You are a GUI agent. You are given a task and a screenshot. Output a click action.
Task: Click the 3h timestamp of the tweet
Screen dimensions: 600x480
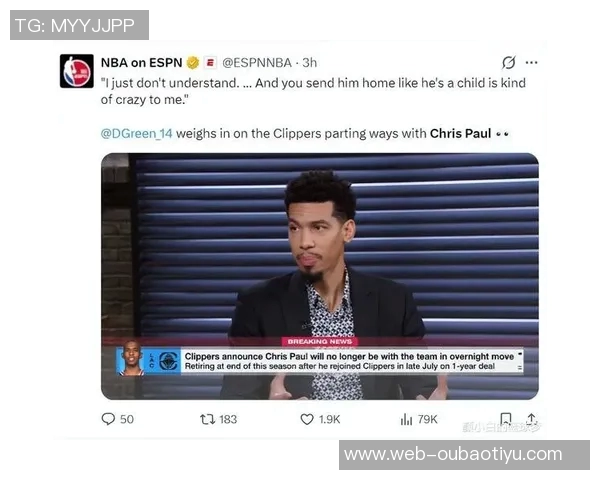click(x=310, y=62)
